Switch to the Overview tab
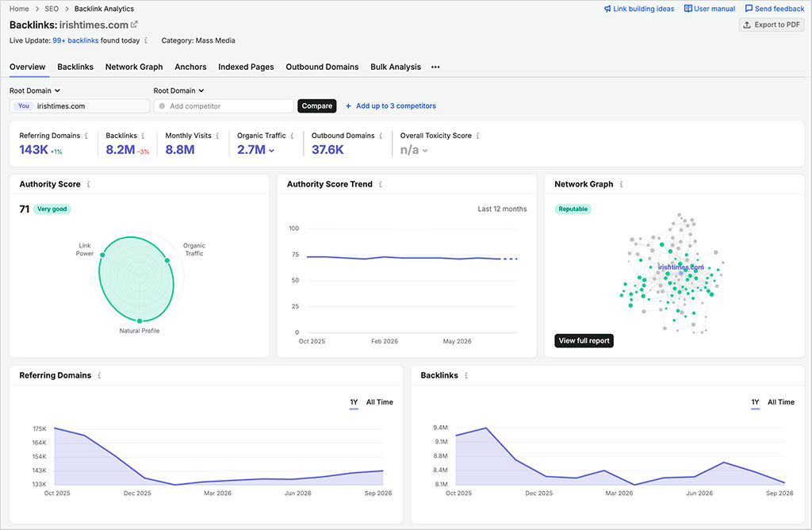The height and width of the screenshot is (530, 812). click(x=28, y=67)
